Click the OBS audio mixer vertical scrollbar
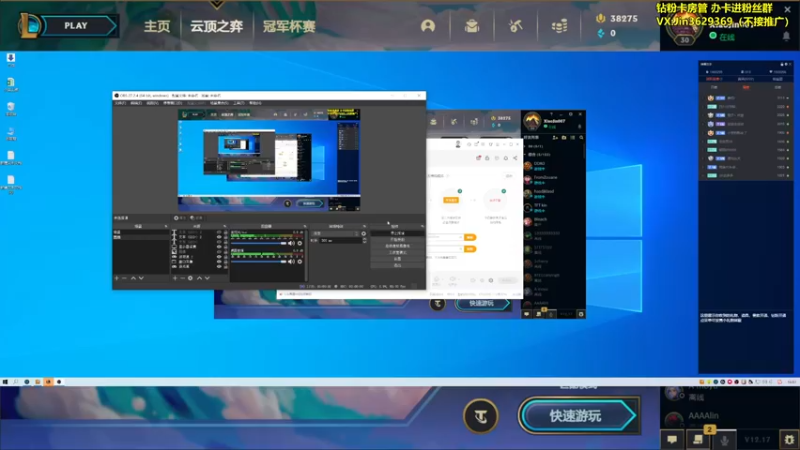 click(x=307, y=255)
